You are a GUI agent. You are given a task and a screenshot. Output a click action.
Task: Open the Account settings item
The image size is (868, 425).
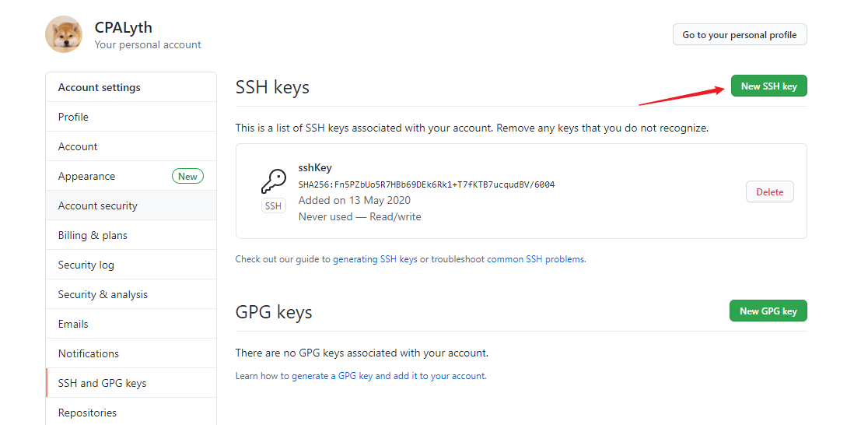coord(78,146)
